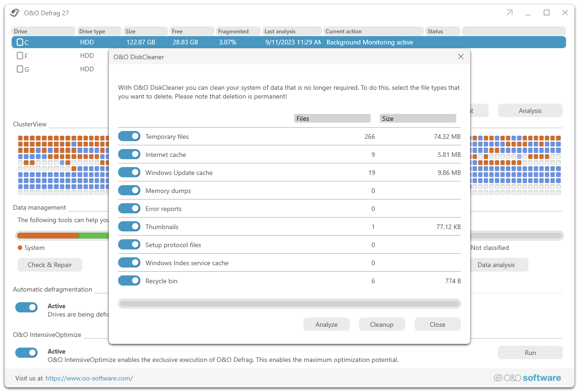Image resolution: width=579 pixels, height=392 pixels.
Task: Click the Temporary files label
Action: [167, 137]
